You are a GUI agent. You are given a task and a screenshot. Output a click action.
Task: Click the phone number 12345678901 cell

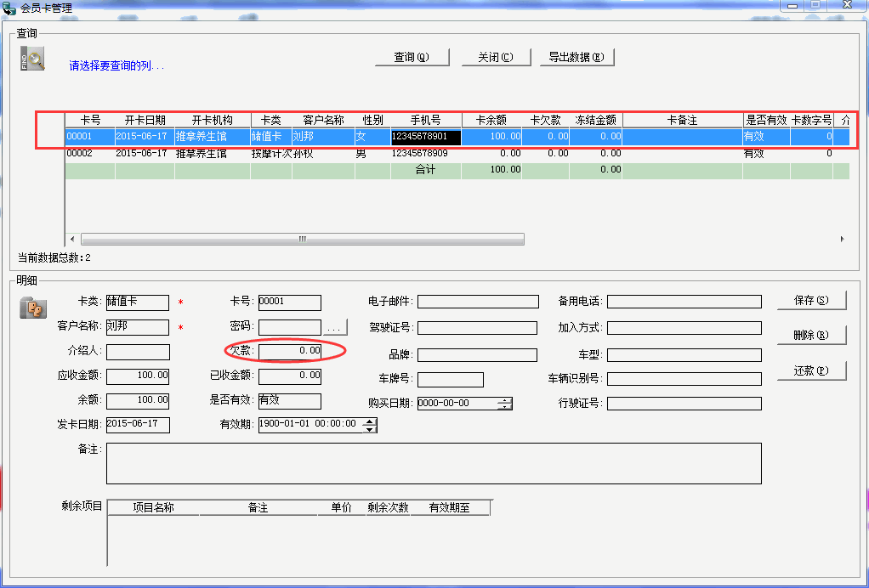[426, 136]
